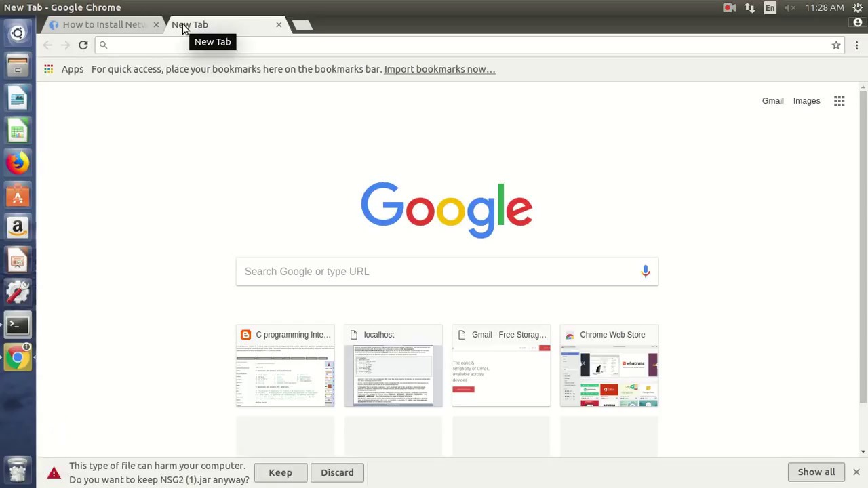Screen dimensions: 868x488
Task: Open Ubuntu Dash search launcher
Action: (18, 33)
